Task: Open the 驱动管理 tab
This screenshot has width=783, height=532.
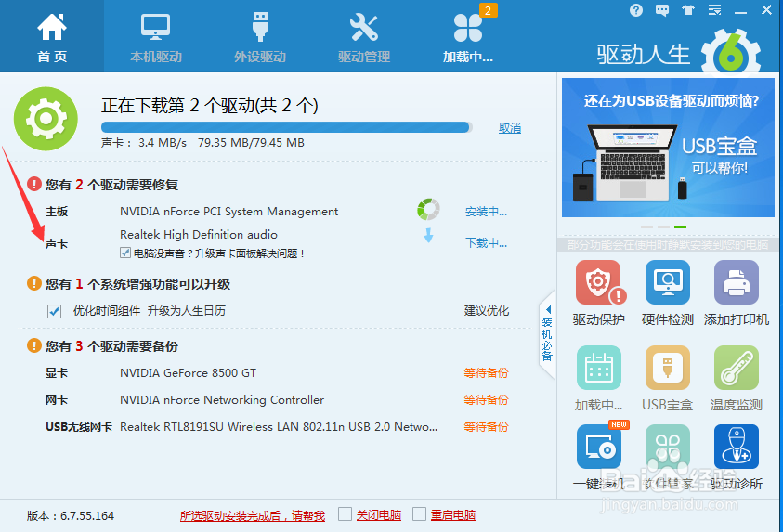Action: coord(363,36)
